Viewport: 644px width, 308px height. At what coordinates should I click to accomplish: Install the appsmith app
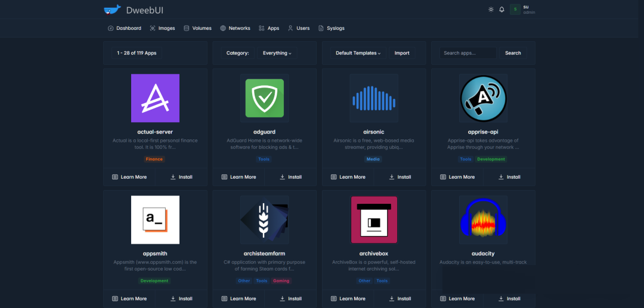pyautogui.click(x=181, y=298)
